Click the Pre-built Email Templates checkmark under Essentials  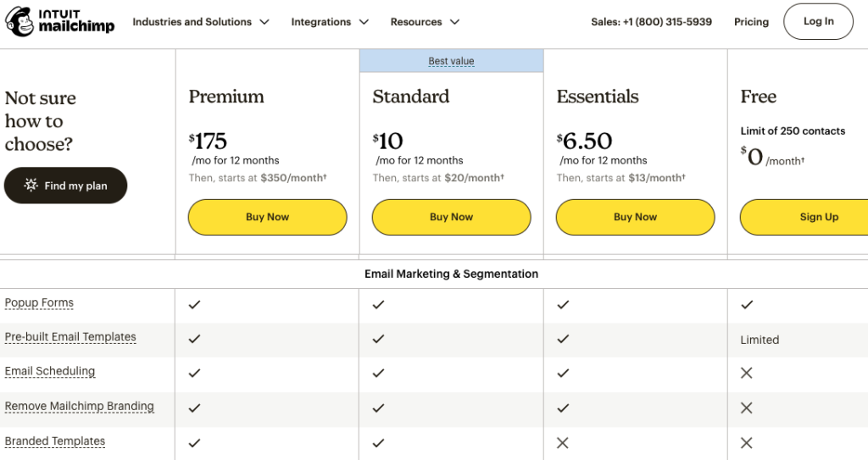[563, 339]
